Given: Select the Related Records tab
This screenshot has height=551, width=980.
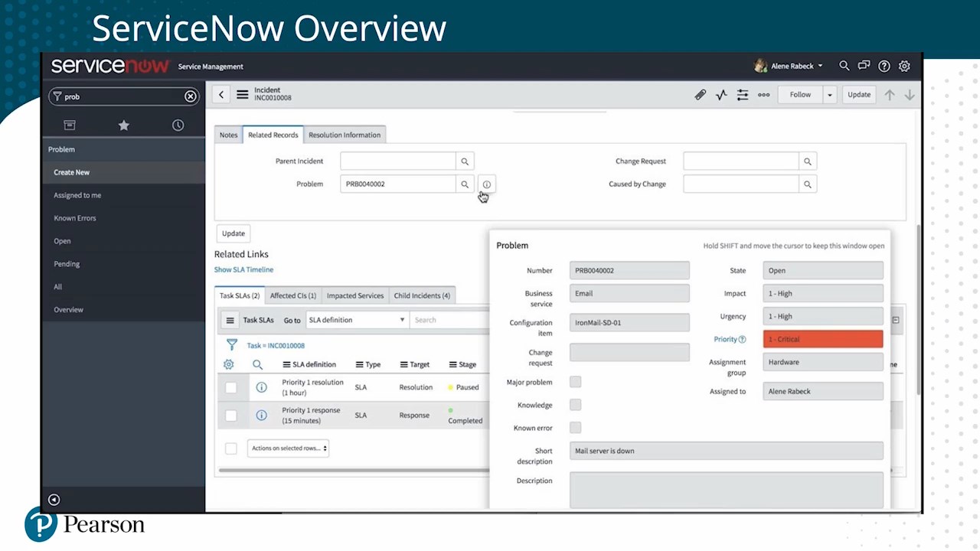Looking at the screenshot, I should [273, 135].
